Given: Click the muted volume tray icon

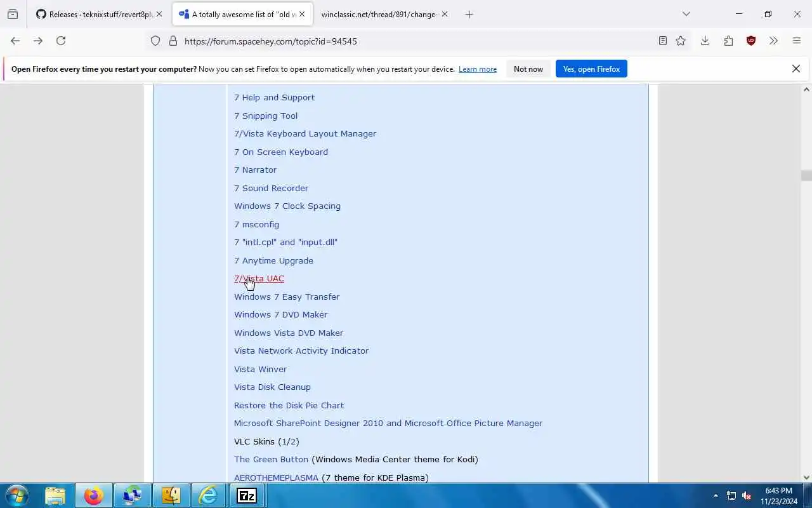Looking at the screenshot, I should pyautogui.click(x=747, y=495).
